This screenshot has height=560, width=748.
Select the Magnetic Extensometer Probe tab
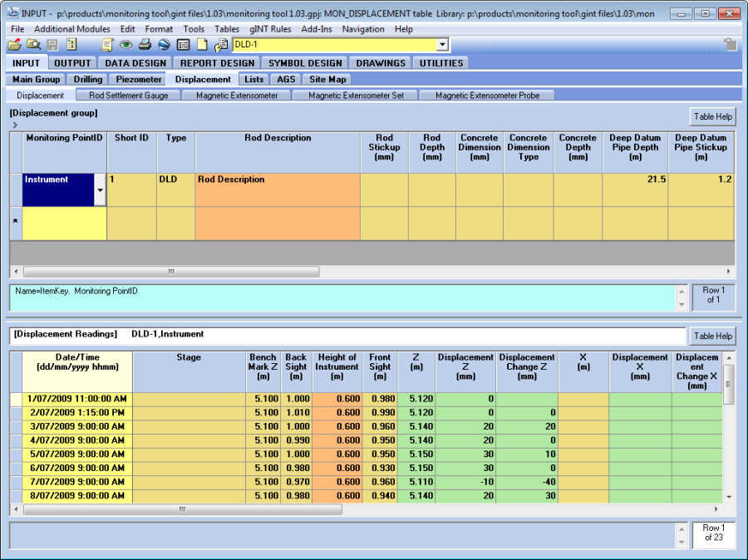(x=487, y=96)
